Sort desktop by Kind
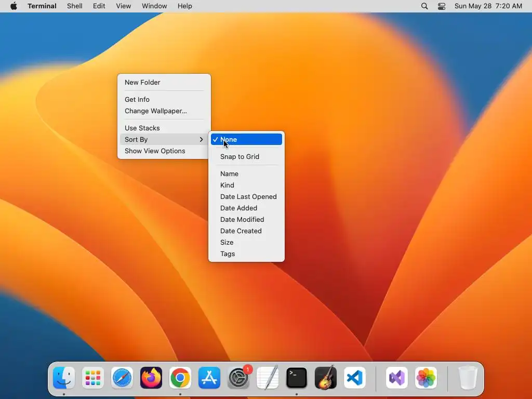This screenshot has height=399, width=532. [x=246, y=185]
